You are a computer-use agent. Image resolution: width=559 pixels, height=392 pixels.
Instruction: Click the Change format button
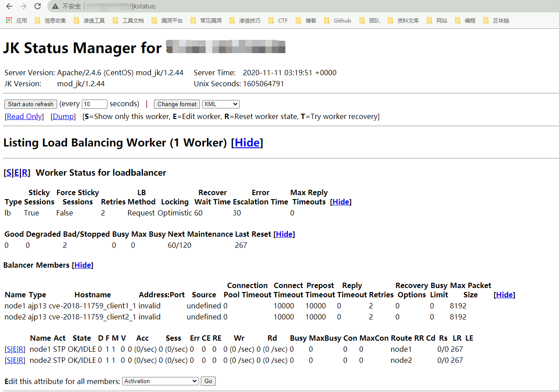[x=177, y=104]
